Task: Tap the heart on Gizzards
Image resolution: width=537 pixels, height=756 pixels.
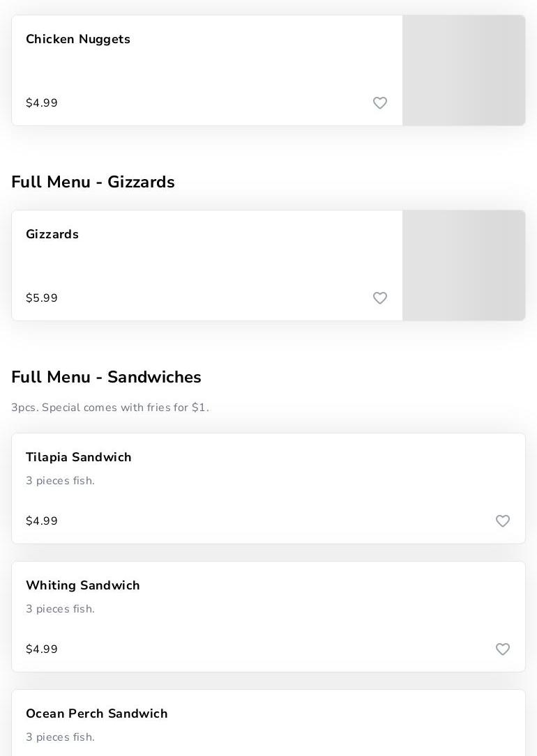Action: 380,298
